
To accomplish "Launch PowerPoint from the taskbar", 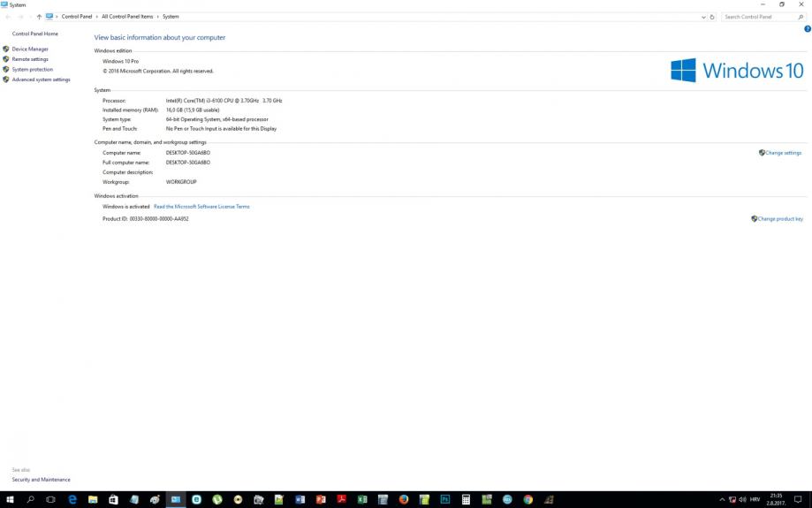I will pyautogui.click(x=321, y=500).
